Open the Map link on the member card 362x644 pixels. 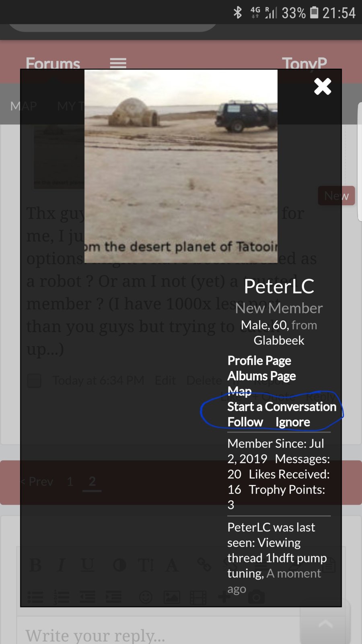click(239, 391)
